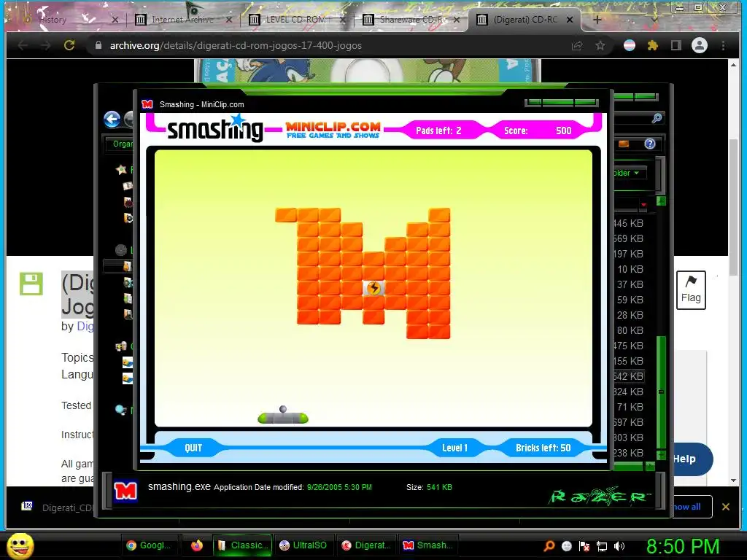Switch to UltraISO taskbar button
747x560 pixels.
pos(303,545)
